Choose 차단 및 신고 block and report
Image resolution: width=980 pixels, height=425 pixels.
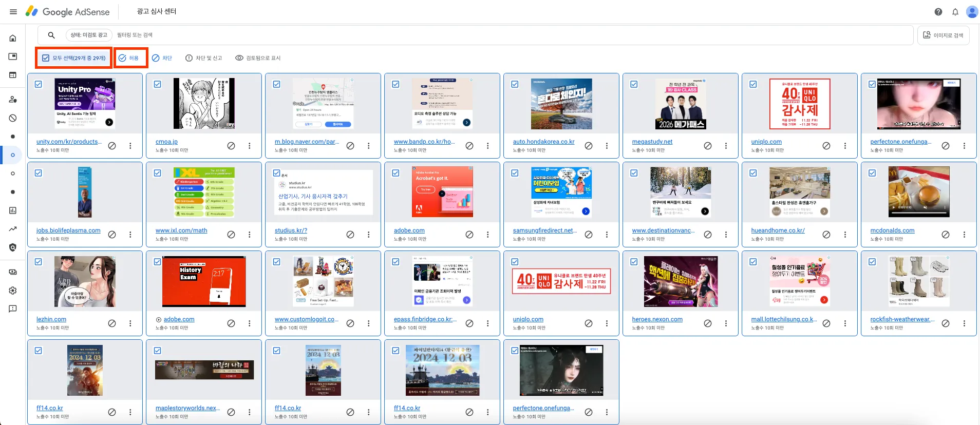click(x=204, y=58)
